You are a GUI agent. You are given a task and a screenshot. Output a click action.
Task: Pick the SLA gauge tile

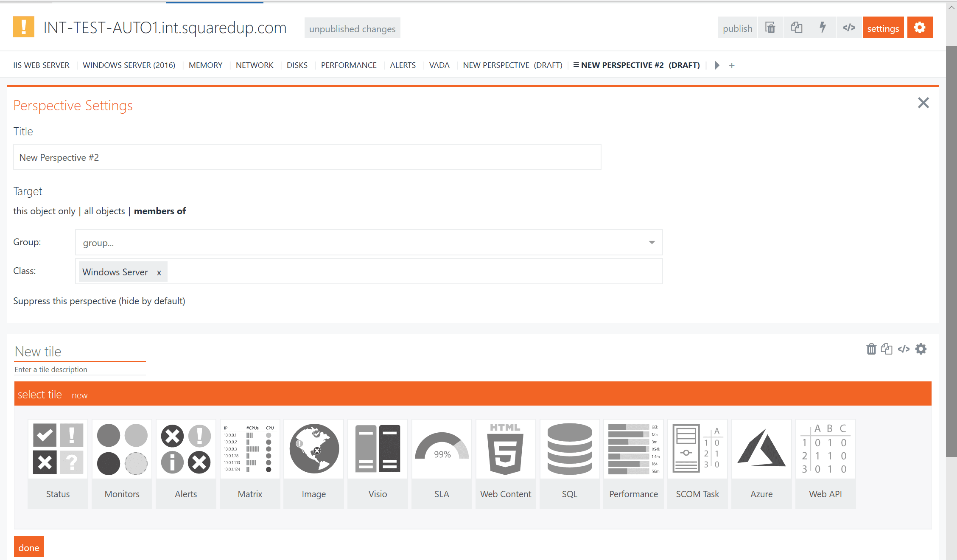click(x=442, y=463)
